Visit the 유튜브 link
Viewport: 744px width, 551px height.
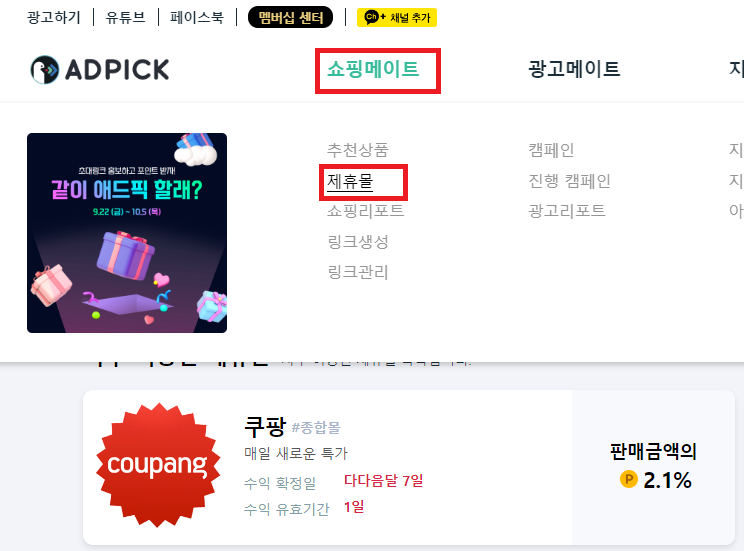pyautogui.click(x=125, y=18)
